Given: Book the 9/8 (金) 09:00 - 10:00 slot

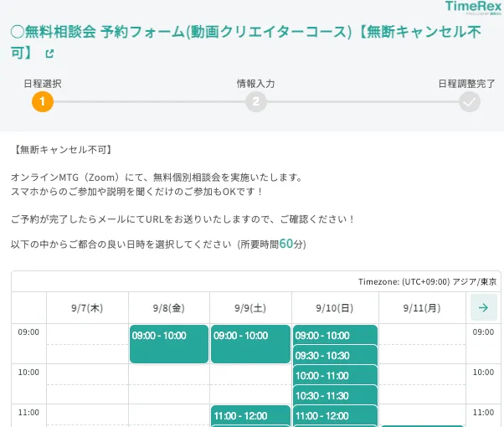Looking at the screenshot, I should (169, 343).
